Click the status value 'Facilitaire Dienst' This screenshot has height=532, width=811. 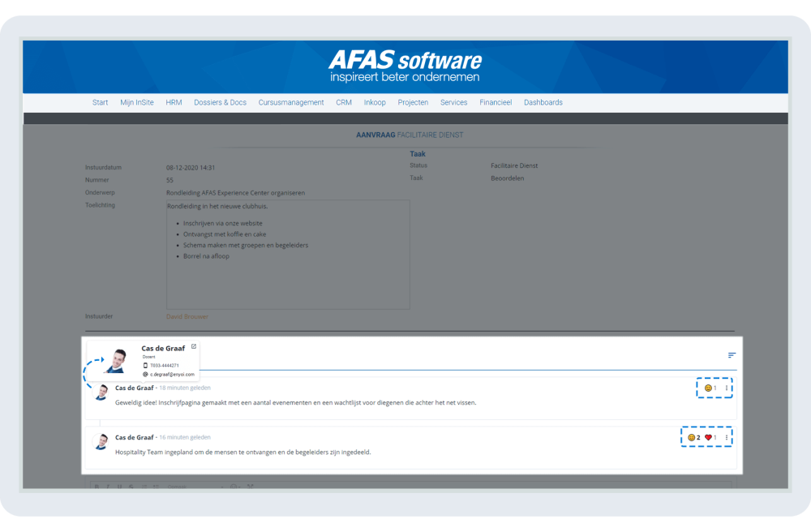point(514,166)
